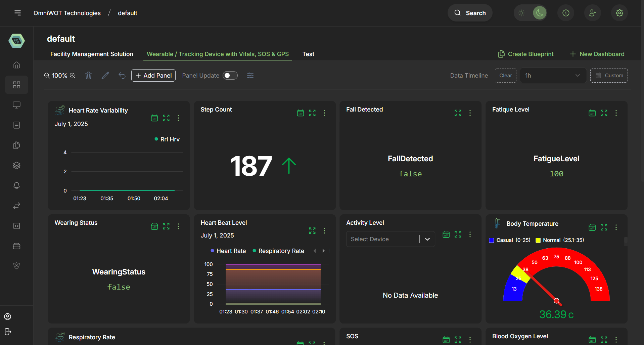The width and height of the screenshot is (644, 345).
Task: Click the trash icon in the dashboard toolbar
Action: [88, 75]
